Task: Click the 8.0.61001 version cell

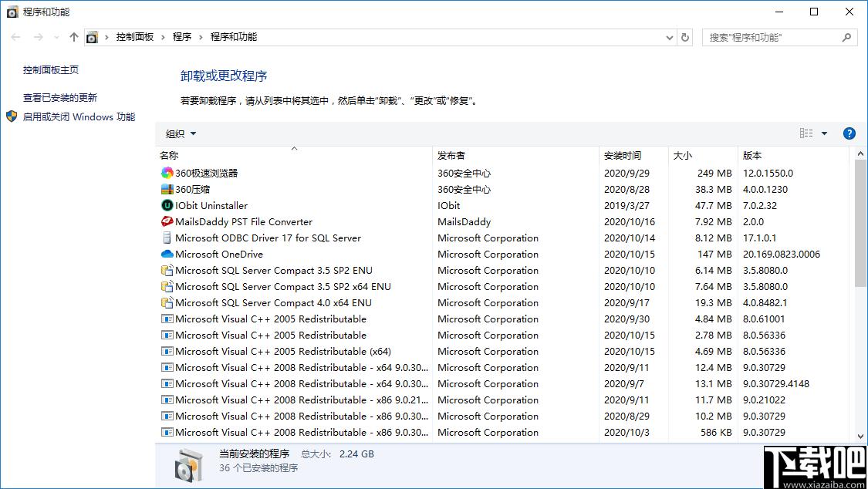Action: tap(763, 319)
